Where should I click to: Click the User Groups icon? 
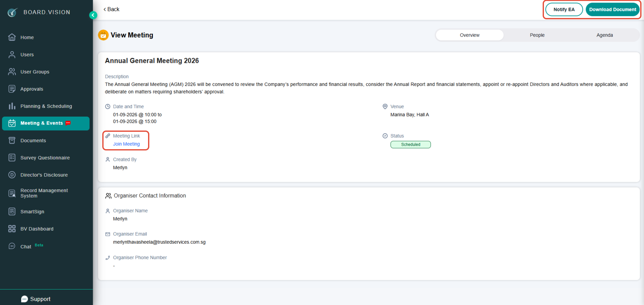[12, 72]
